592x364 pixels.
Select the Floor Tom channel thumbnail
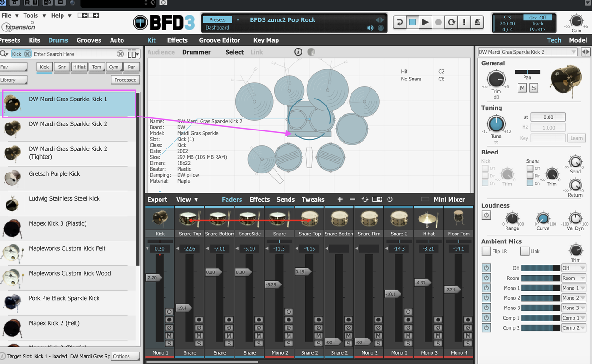point(458,218)
